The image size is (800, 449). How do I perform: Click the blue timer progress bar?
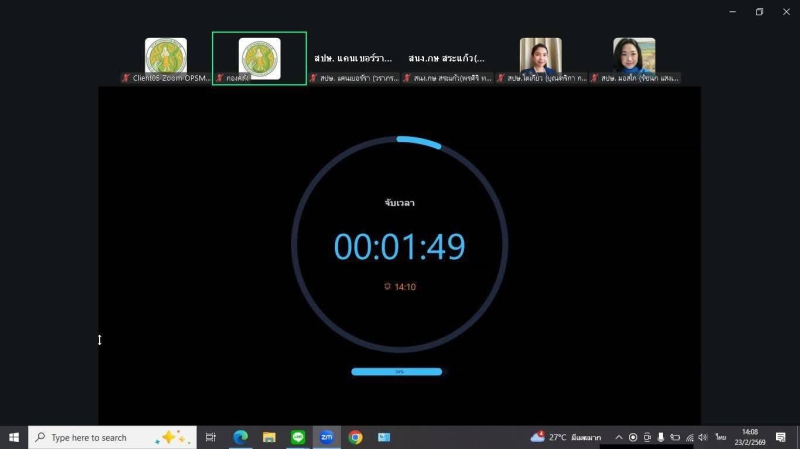[396, 371]
